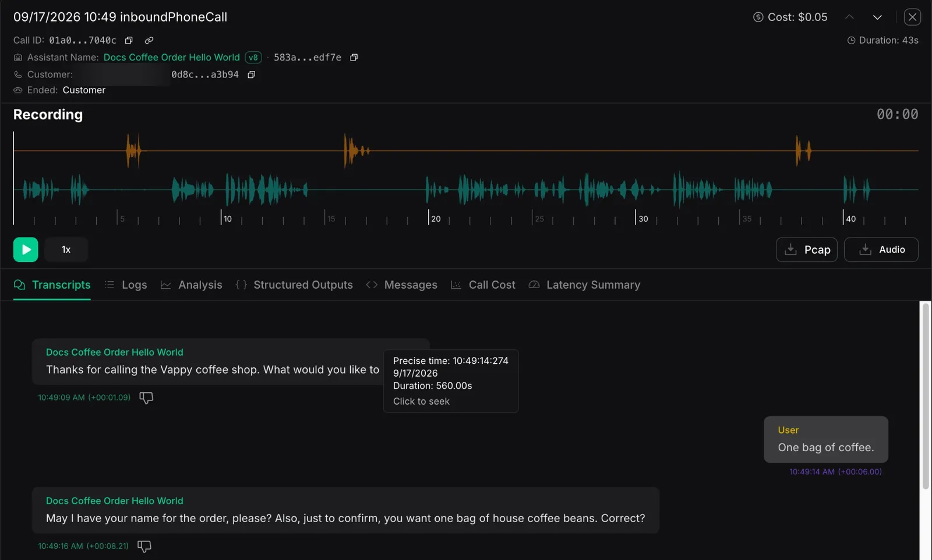Go to previous call with up chevron

pos(849,17)
